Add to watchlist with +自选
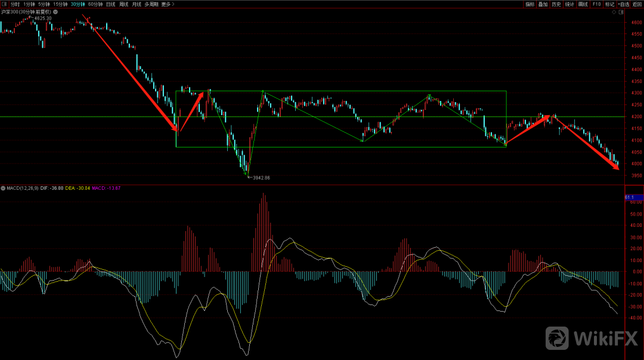Screen dimensions: 644x360 click(x=624, y=4)
